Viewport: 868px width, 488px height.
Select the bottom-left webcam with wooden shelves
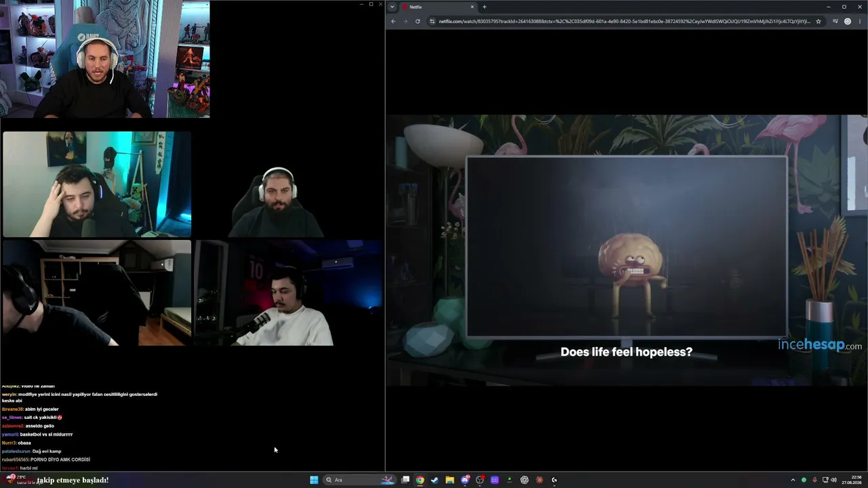[x=96, y=293]
